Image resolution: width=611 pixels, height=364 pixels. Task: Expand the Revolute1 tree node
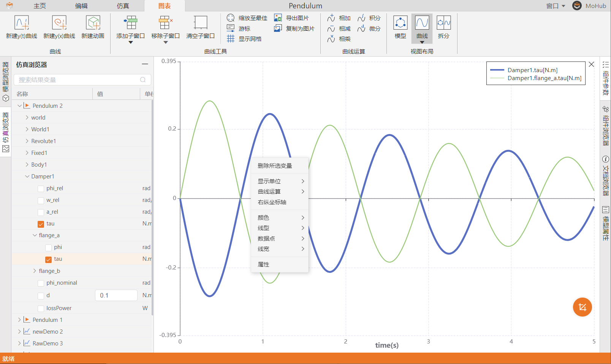pyautogui.click(x=27, y=141)
